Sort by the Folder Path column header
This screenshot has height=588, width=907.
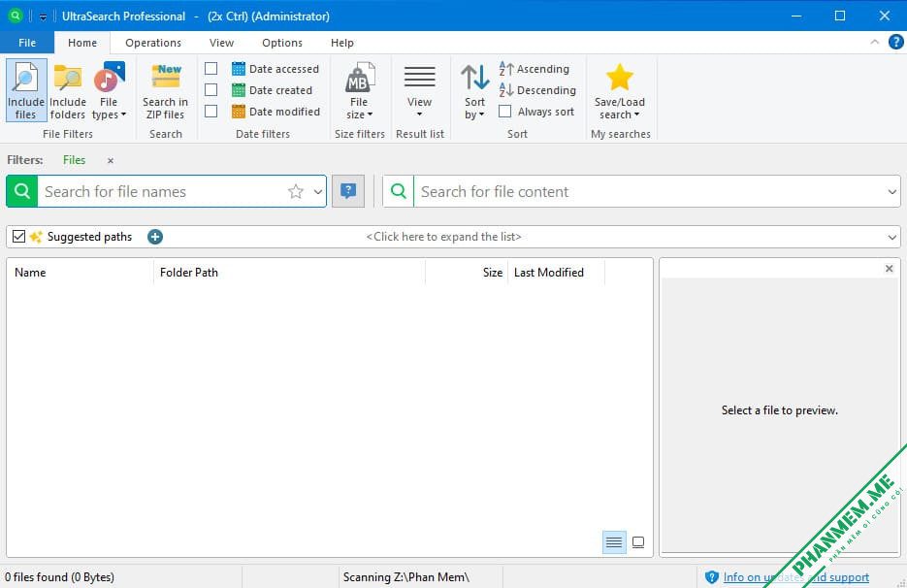click(x=290, y=273)
